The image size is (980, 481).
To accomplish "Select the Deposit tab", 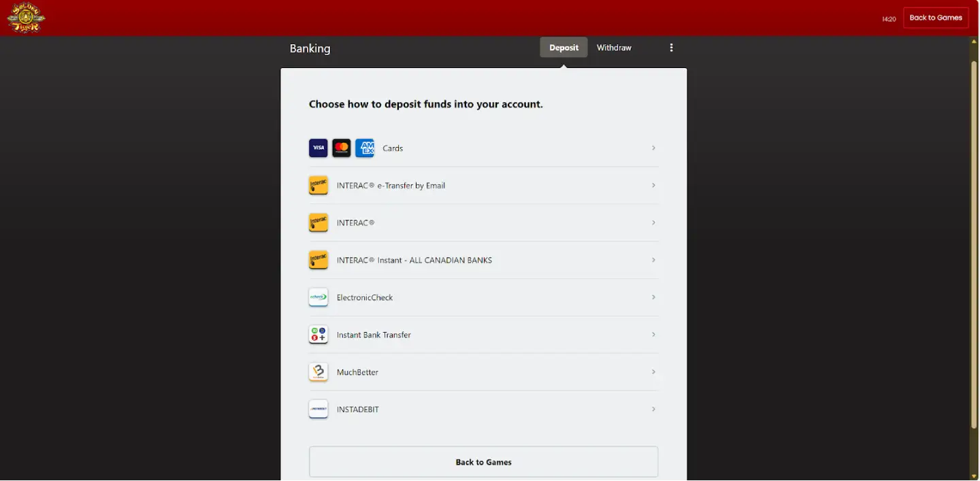I will [563, 47].
